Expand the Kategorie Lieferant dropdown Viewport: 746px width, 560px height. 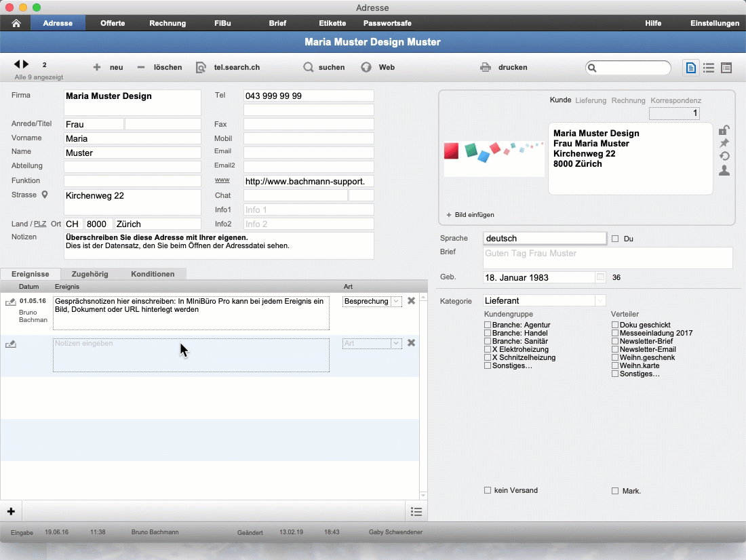pyautogui.click(x=600, y=301)
